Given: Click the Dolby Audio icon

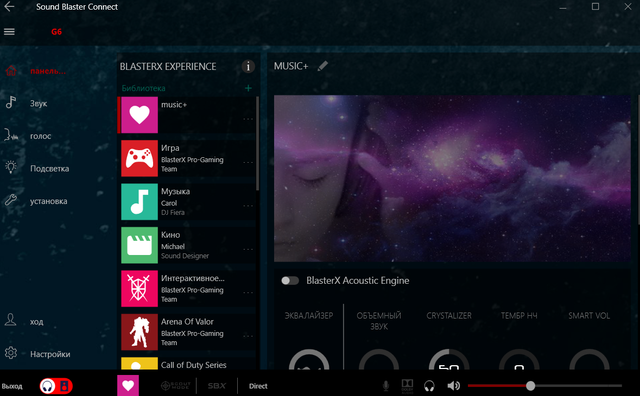Looking at the screenshot, I should tap(407, 385).
